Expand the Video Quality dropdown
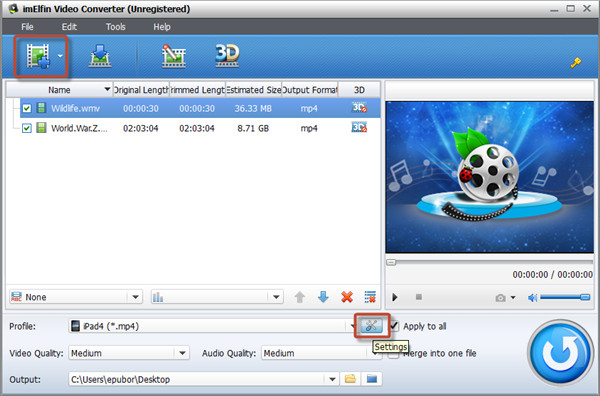The width and height of the screenshot is (600, 396). click(183, 353)
